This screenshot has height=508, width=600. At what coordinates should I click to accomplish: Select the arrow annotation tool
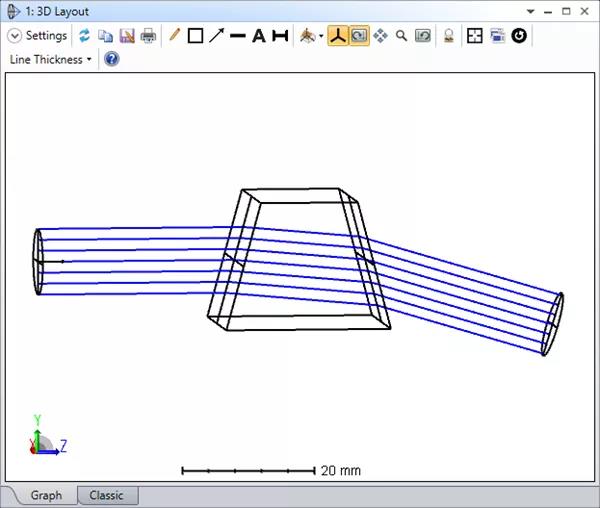tap(216, 35)
